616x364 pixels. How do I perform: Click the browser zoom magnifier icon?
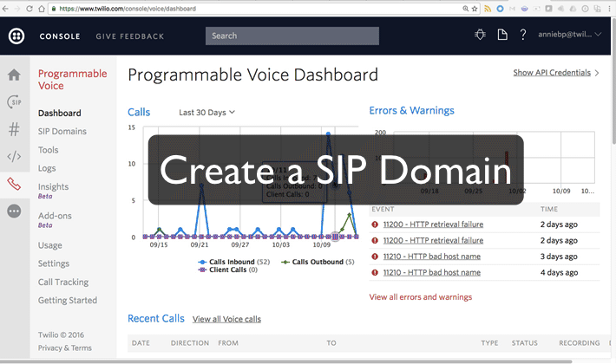(466, 9)
